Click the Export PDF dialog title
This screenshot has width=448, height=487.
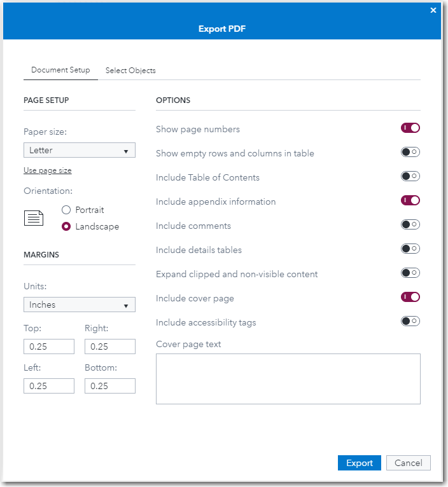(x=222, y=29)
